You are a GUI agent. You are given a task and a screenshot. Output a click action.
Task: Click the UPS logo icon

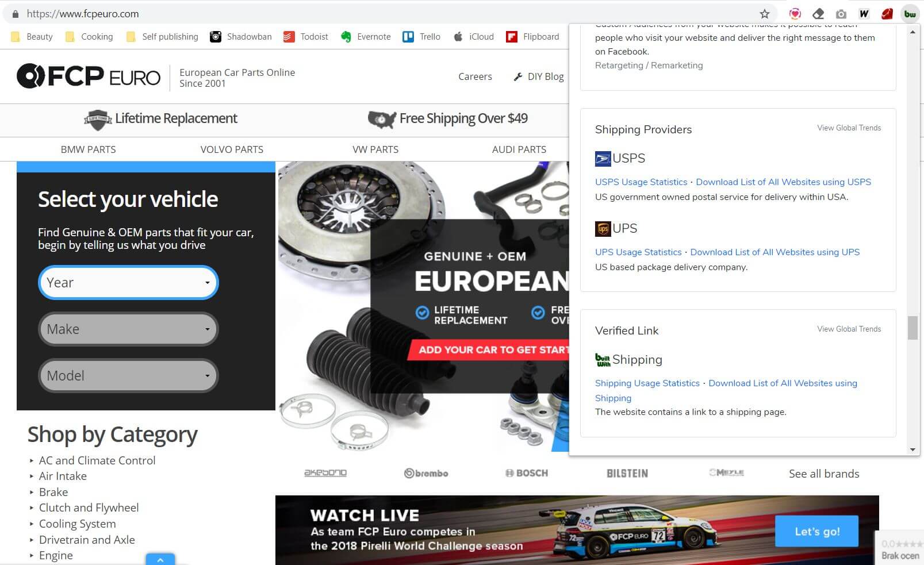coord(603,229)
